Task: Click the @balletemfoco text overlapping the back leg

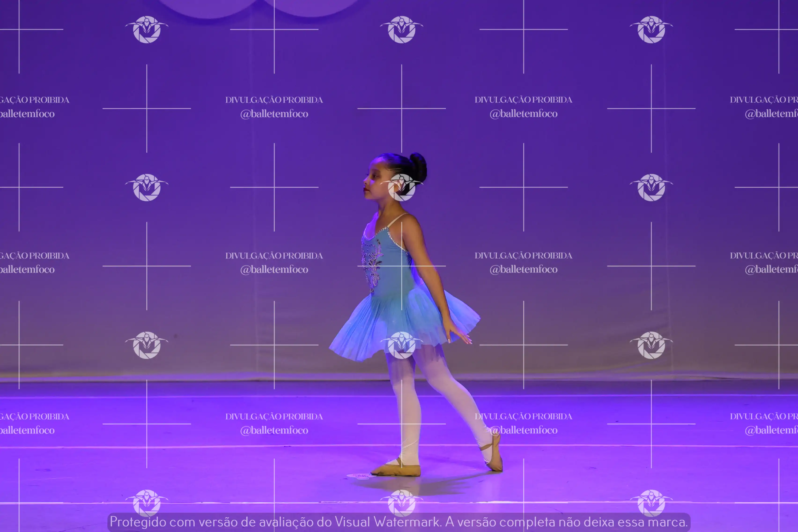Action: [524, 430]
